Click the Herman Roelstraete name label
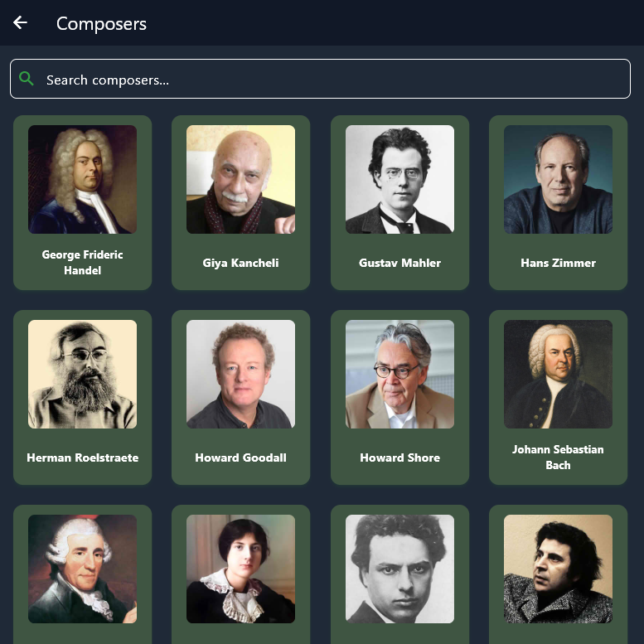The height and width of the screenshot is (644, 644). point(83,458)
